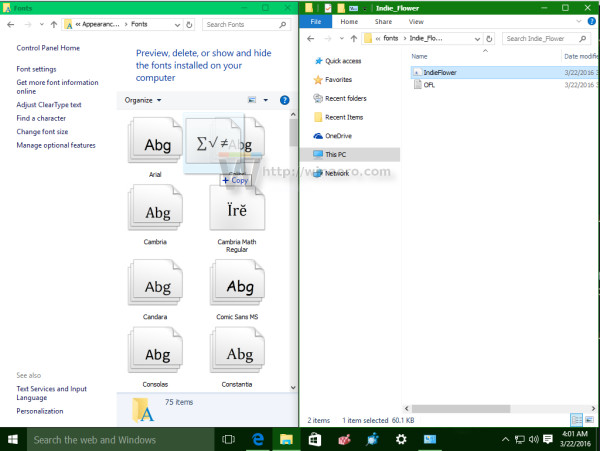Change view icon in Fonts toolbar
This screenshot has width=600, height=451.
[x=252, y=100]
